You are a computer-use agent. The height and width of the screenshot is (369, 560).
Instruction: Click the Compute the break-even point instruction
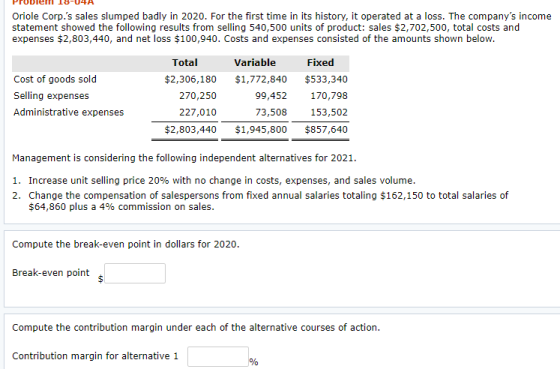pyautogui.click(x=126, y=244)
